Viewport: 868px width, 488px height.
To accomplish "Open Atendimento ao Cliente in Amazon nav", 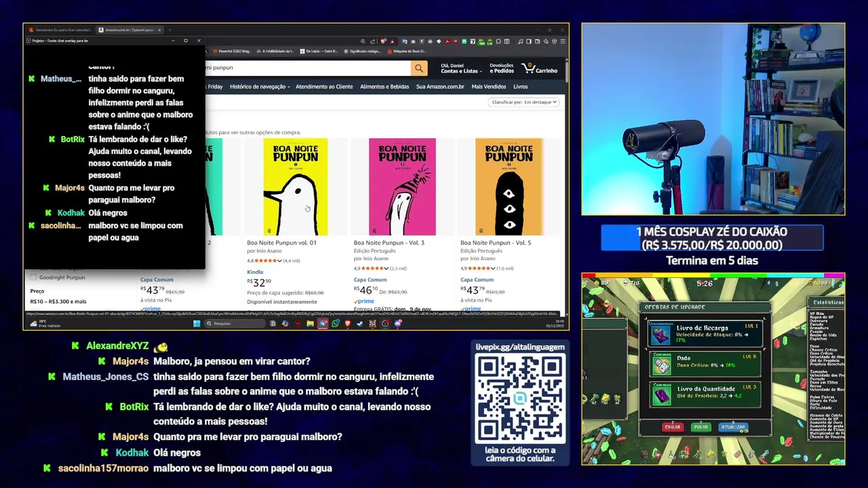I will tap(324, 87).
